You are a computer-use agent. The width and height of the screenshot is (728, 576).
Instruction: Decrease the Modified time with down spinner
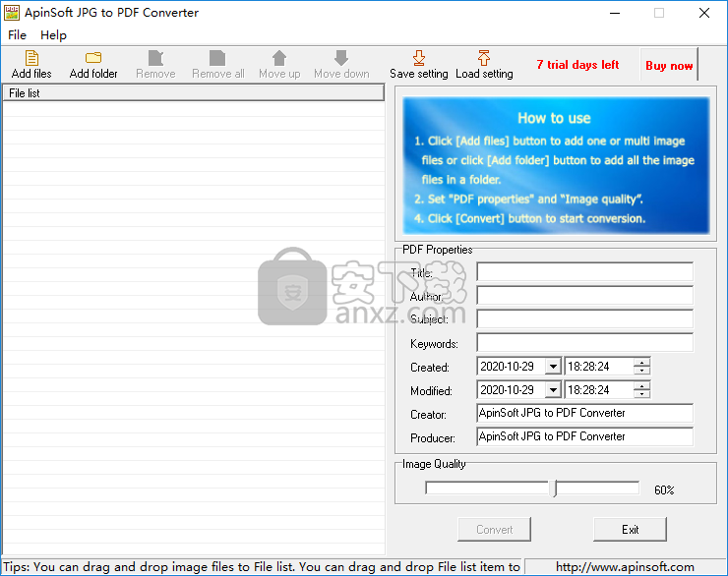point(641,394)
